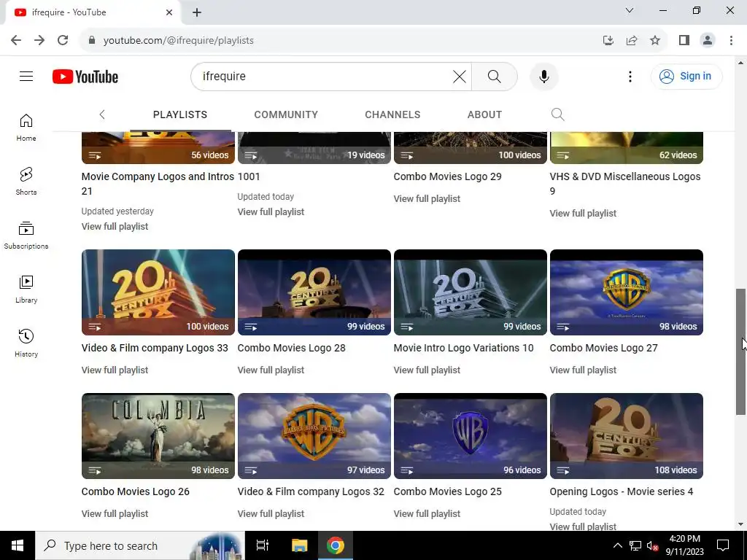View full playlist for Combo Movies Logo 29

tap(427, 199)
